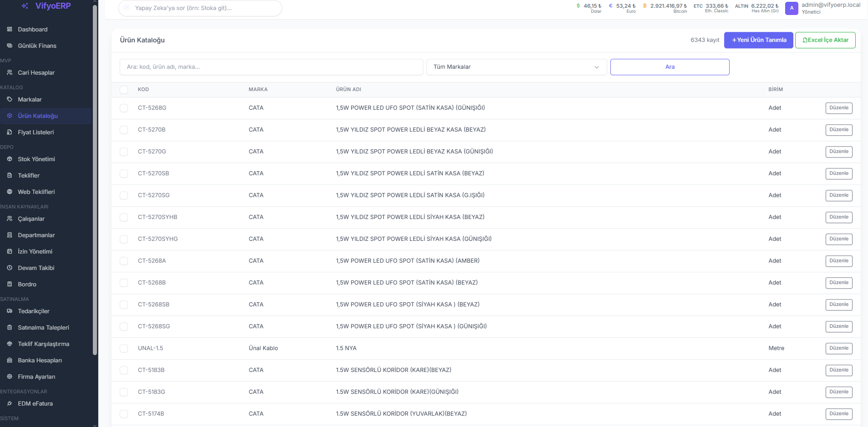Click the Yeni Ürün Tanımla button
The width and height of the screenshot is (868, 427).
(x=759, y=40)
